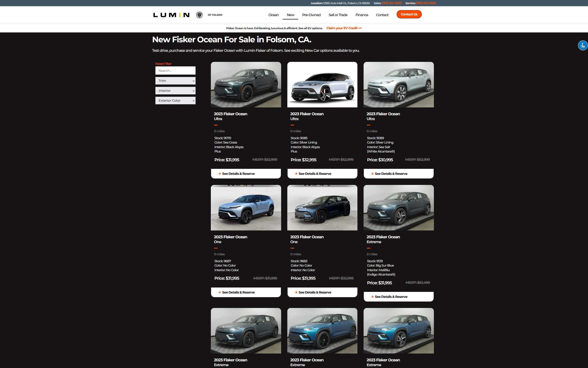The image size is (588, 368).
Task: Open the third-row right Ocean Extreme photo
Action: (399, 331)
